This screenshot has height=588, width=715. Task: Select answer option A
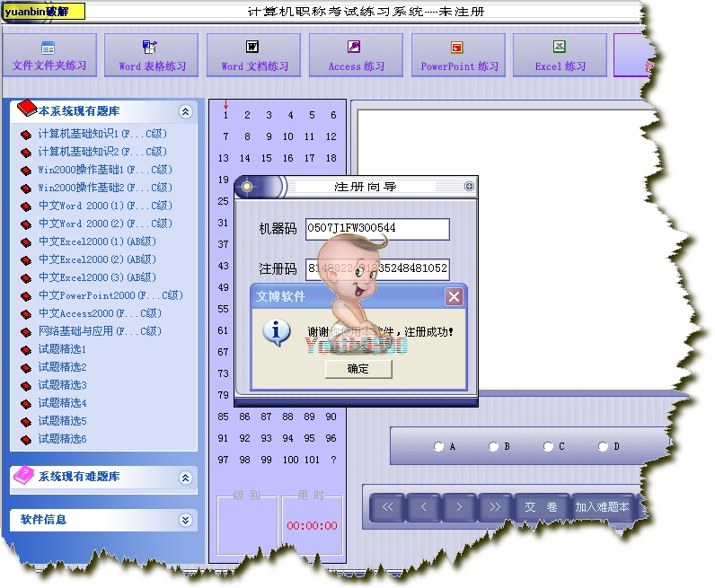438,446
